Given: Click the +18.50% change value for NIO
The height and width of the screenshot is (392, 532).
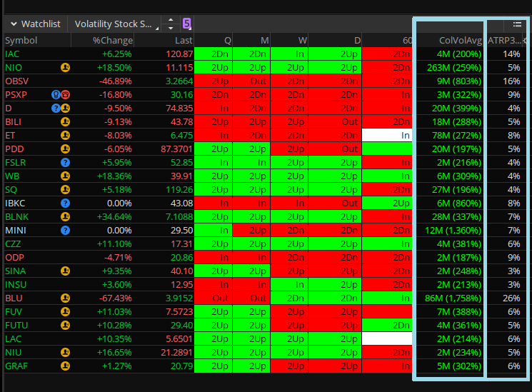Looking at the screenshot, I should [x=114, y=68].
